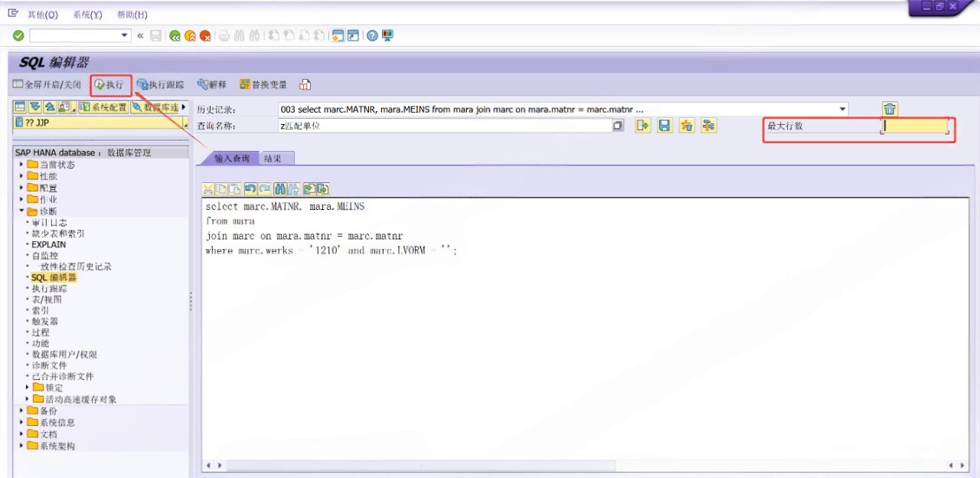Select the SQL 编辑器 tree item
Image resolution: width=980 pixels, height=478 pixels.
click(x=54, y=277)
